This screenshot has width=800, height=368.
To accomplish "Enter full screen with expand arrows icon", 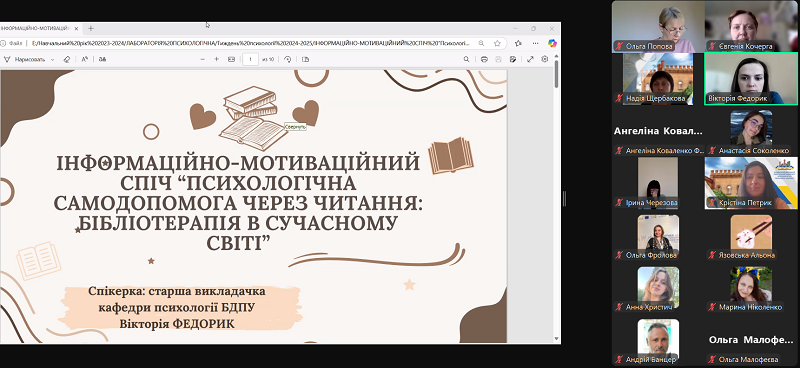I will [x=530, y=59].
